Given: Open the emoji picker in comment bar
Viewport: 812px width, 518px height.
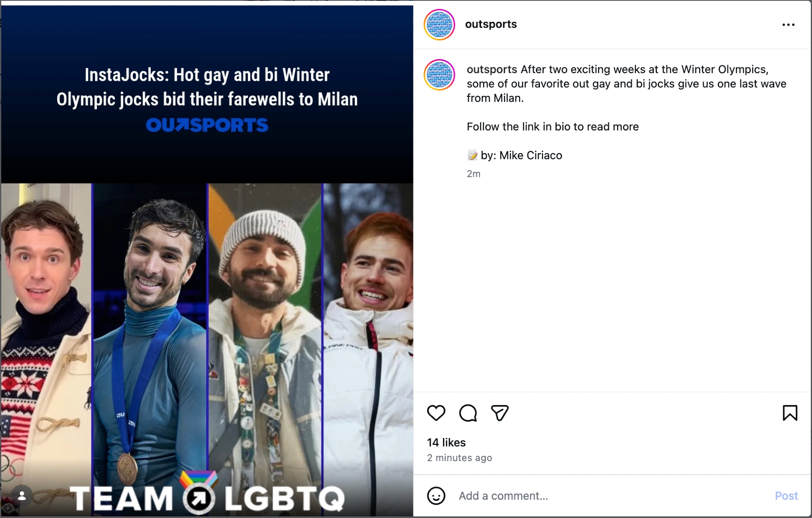Looking at the screenshot, I should [436, 496].
